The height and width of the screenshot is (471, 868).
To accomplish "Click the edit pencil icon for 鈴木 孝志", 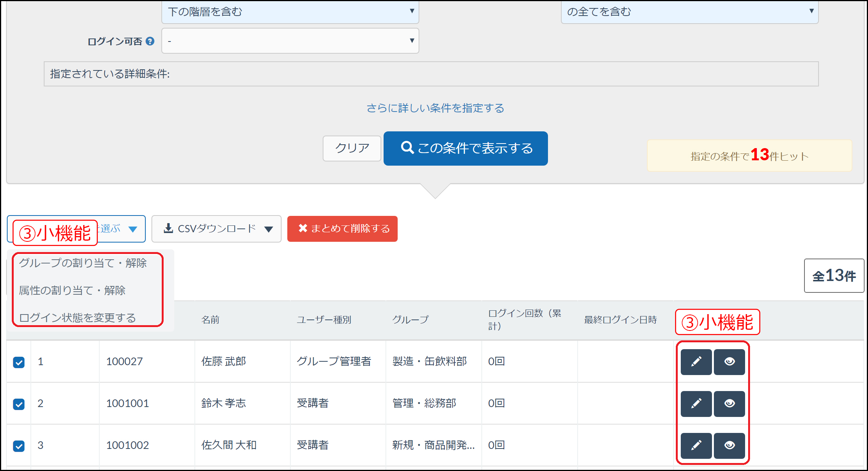I will click(696, 404).
